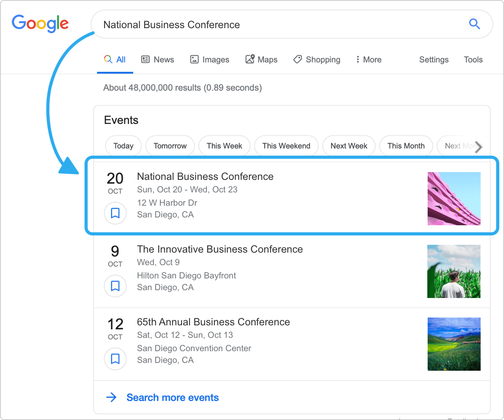Click the '9 OCT' date badge
504x420 pixels.
[x=115, y=256]
